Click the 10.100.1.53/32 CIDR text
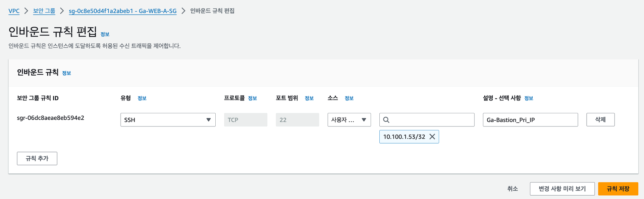 click(404, 137)
